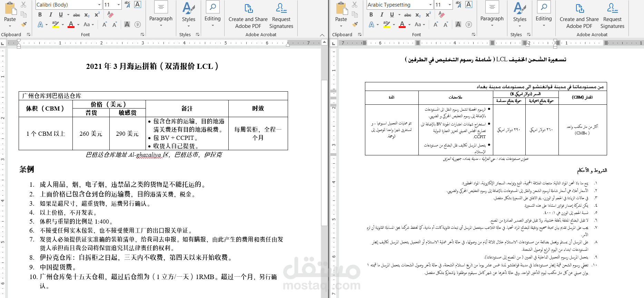Apply Character Border in left window
Image resolution: width=644 pixels, height=298 pixels.
[138, 4]
